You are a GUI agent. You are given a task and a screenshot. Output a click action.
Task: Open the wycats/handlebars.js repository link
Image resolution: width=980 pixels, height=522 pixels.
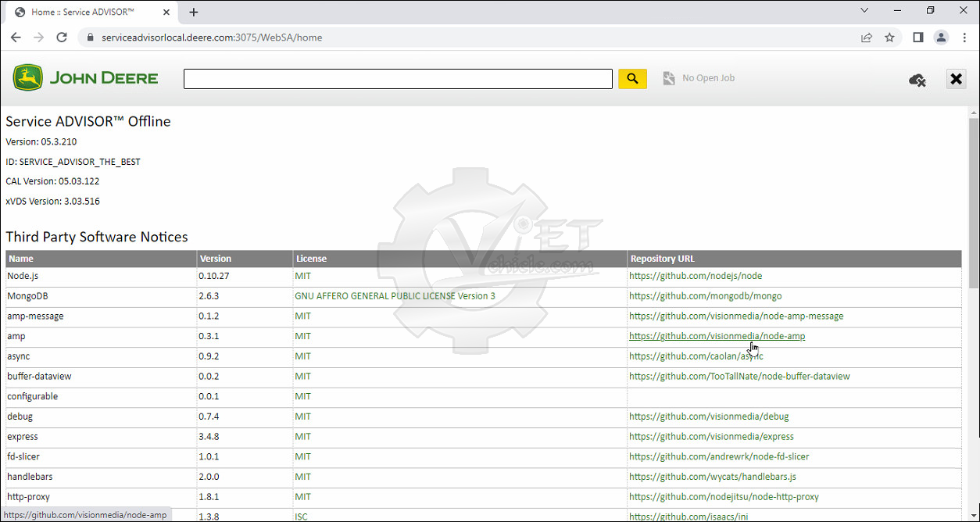click(x=713, y=477)
